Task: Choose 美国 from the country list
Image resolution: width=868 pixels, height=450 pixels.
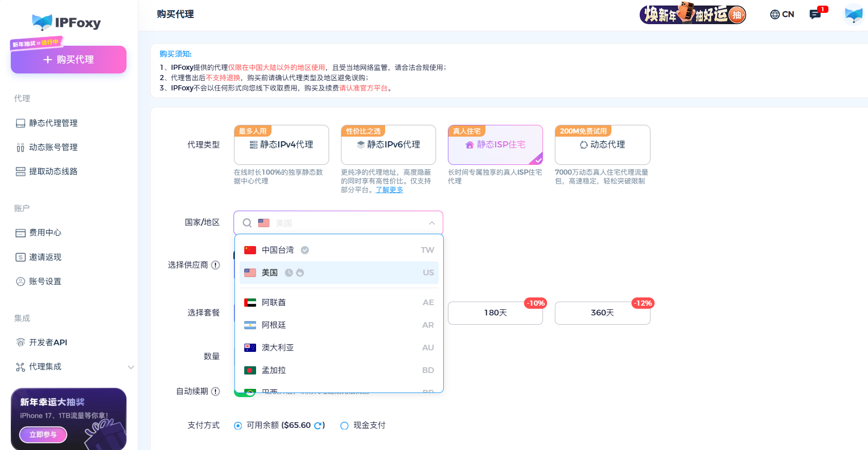Action: click(339, 273)
